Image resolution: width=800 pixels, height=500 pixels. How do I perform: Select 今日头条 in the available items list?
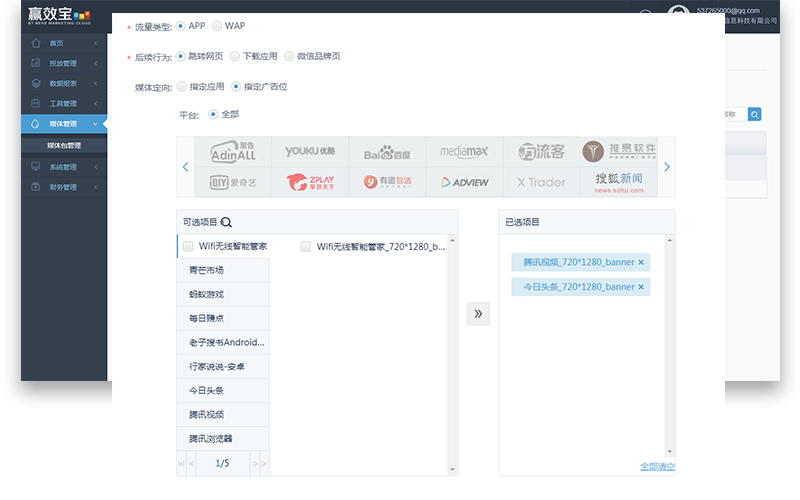click(x=206, y=390)
